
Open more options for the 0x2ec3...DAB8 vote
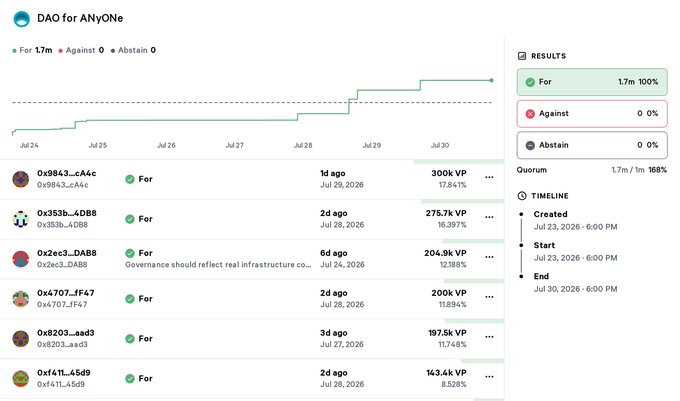pos(489,257)
